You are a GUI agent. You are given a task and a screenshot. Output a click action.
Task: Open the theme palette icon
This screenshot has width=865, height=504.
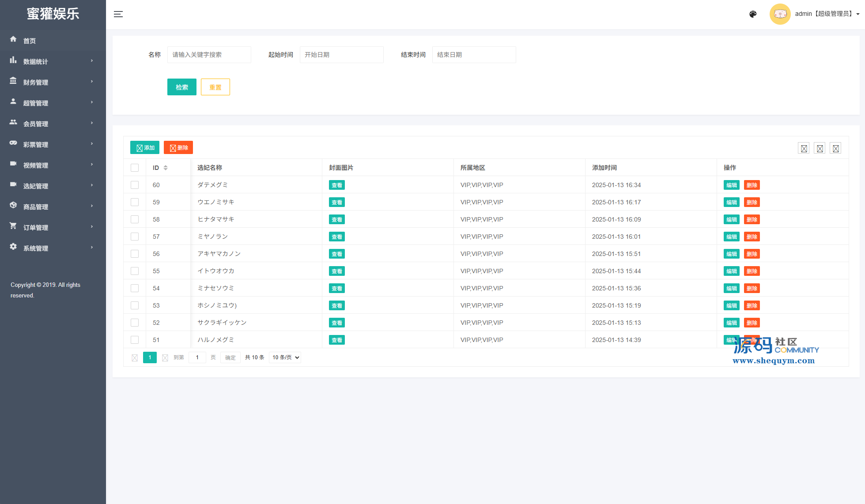[x=753, y=14]
